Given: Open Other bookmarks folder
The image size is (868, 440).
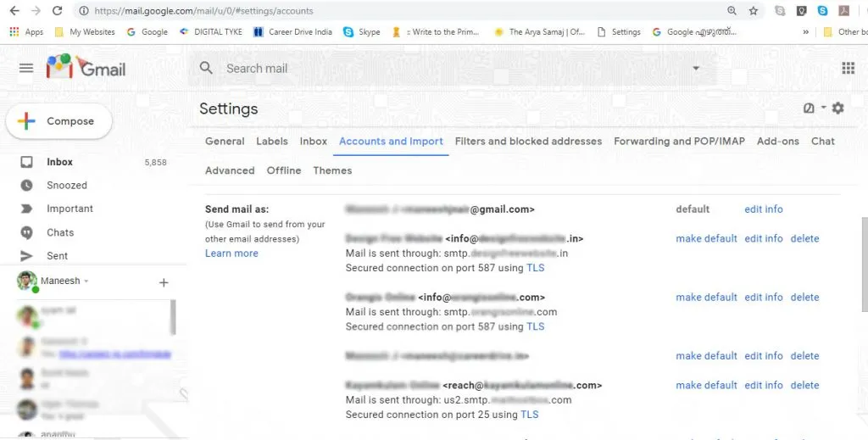Looking at the screenshot, I should 845,32.
